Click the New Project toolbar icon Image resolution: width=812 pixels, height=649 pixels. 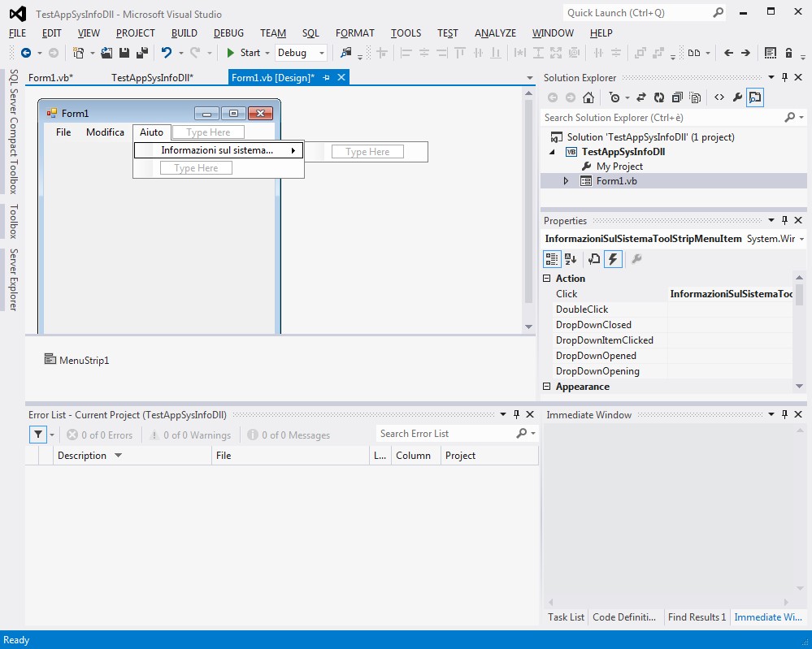[78, 53]
